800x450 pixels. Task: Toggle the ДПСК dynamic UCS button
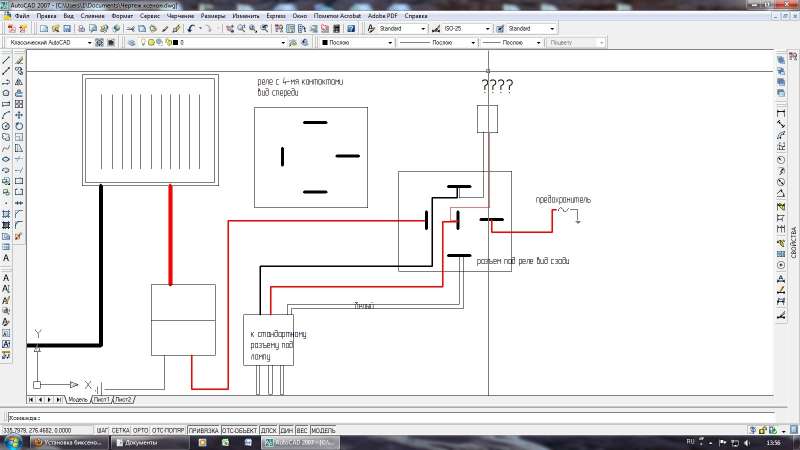tap(268, 431)
